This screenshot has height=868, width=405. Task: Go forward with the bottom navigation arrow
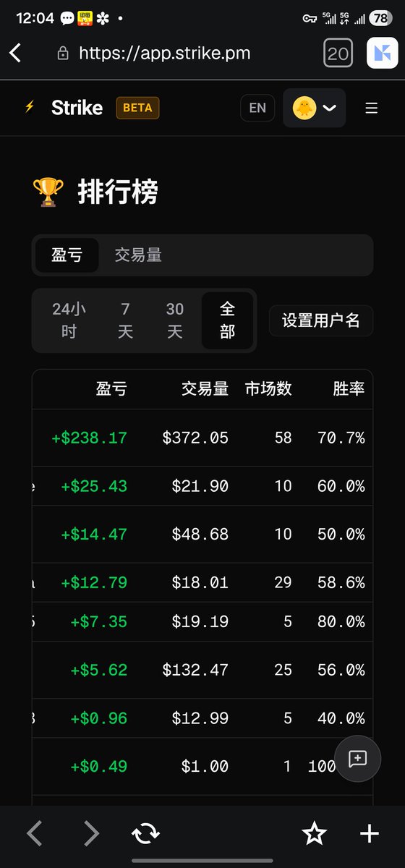tap(91, 833)
